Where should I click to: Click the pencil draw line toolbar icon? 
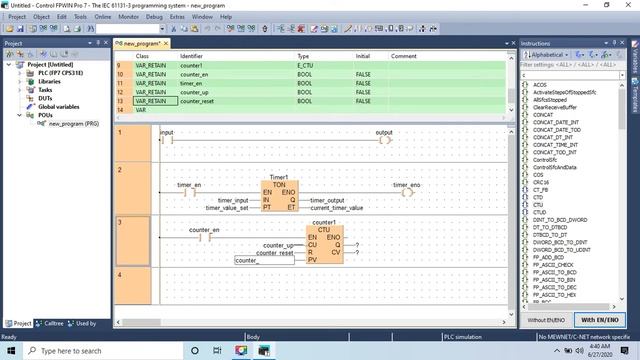pyautogui.click(x=347, y=29)
